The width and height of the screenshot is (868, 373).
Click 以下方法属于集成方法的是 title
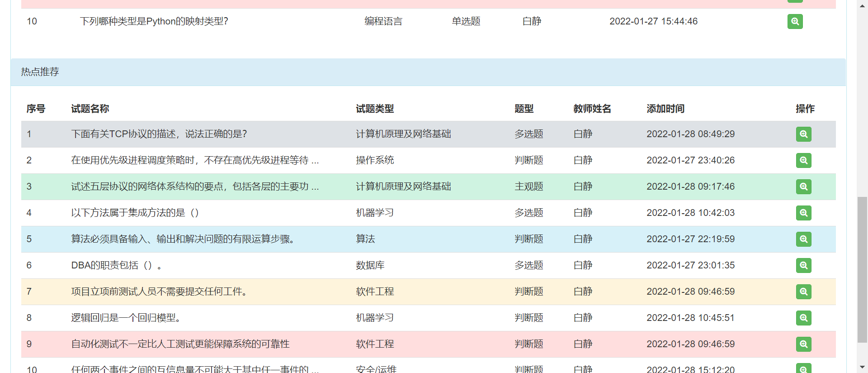pyautogui.click(x=135, y=213)
